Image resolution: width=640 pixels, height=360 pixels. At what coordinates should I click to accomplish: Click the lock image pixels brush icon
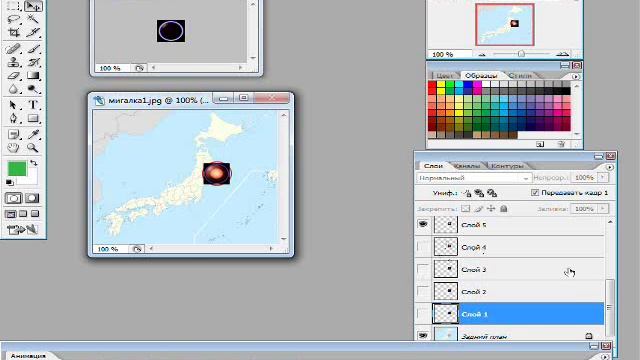pos(478,209)
